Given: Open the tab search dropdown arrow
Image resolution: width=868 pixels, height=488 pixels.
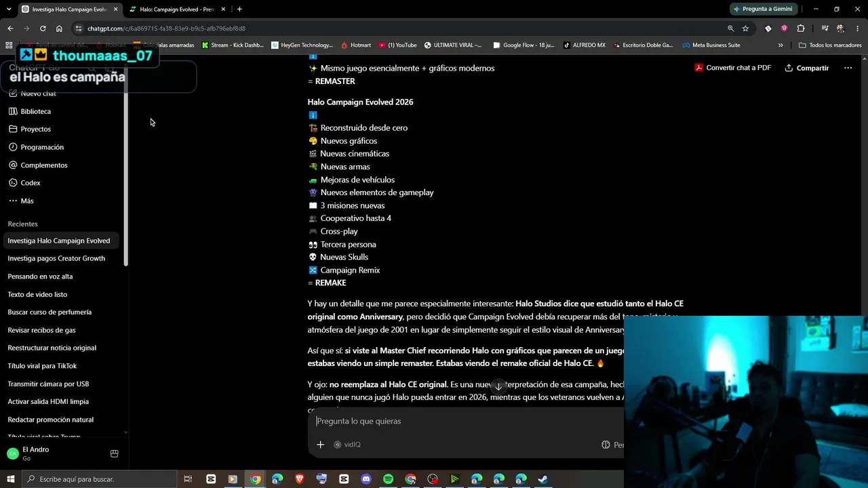Looking at the screenshot, I should (9, 9).
